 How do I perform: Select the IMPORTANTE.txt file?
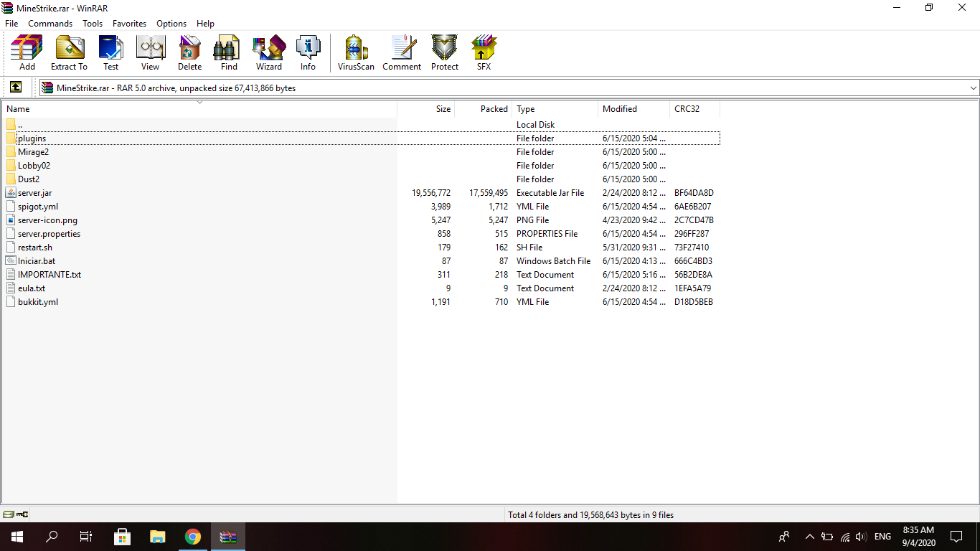[x=362, y=275]
